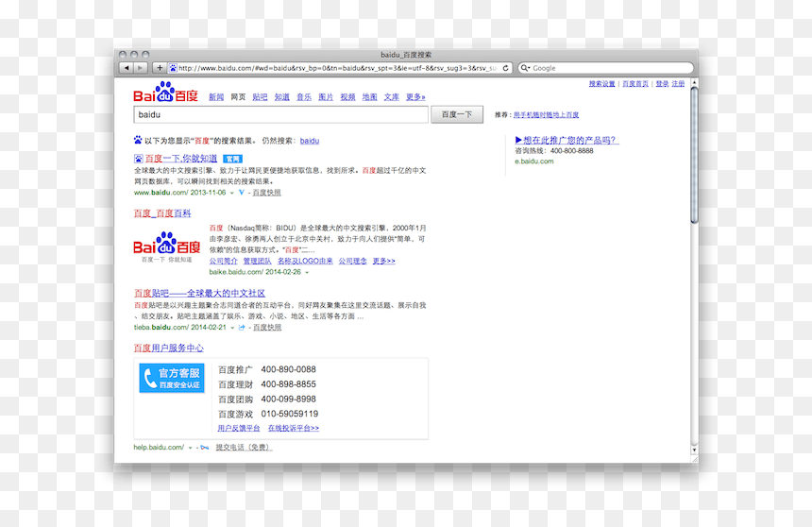The height and width of the screenshot is (527, 812).
Task: Open result 百度一下,你就知道
Action: click(x=180, y=159)
